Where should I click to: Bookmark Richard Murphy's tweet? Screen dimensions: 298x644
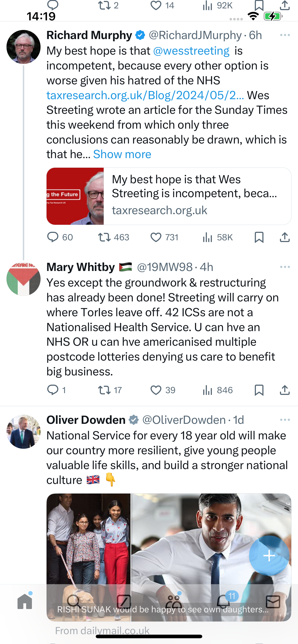click(259, 237)
